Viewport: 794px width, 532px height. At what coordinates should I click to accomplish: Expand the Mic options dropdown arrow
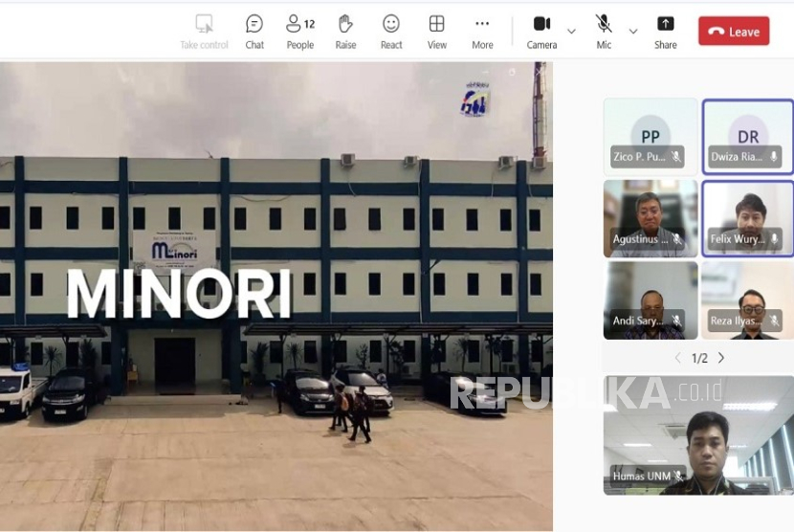633,32
